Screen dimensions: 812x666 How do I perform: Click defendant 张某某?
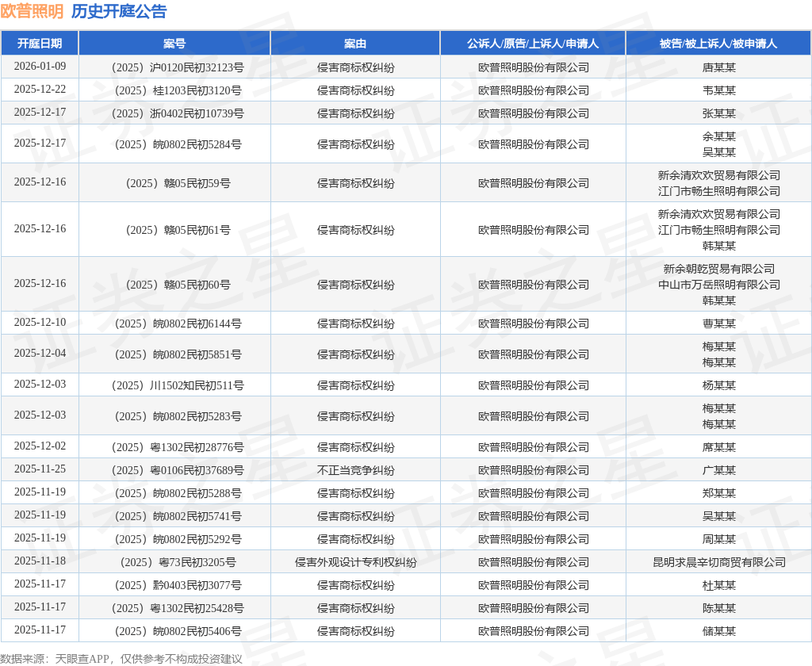(x=718, y=113)
